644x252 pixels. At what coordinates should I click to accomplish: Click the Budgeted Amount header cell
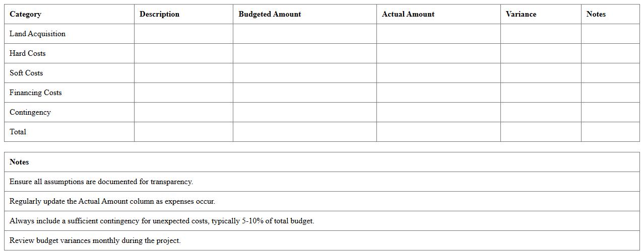point(270,14)
